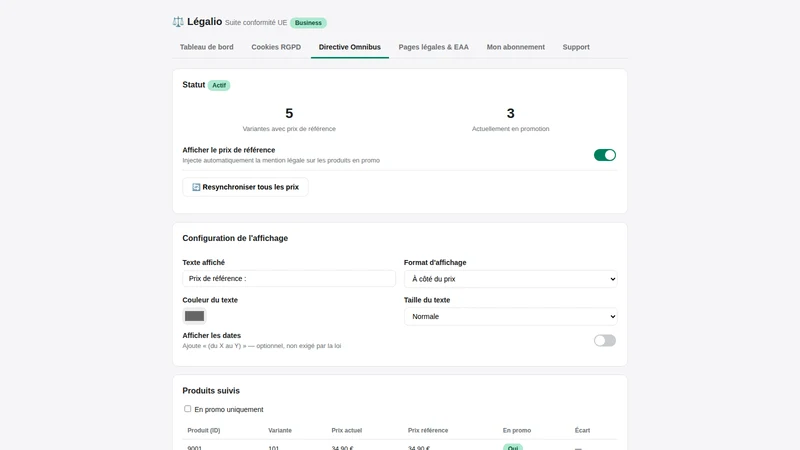Viewport: 800px width, 450px height.
Task: Click the Produits suivis heading
Action: 211,391
